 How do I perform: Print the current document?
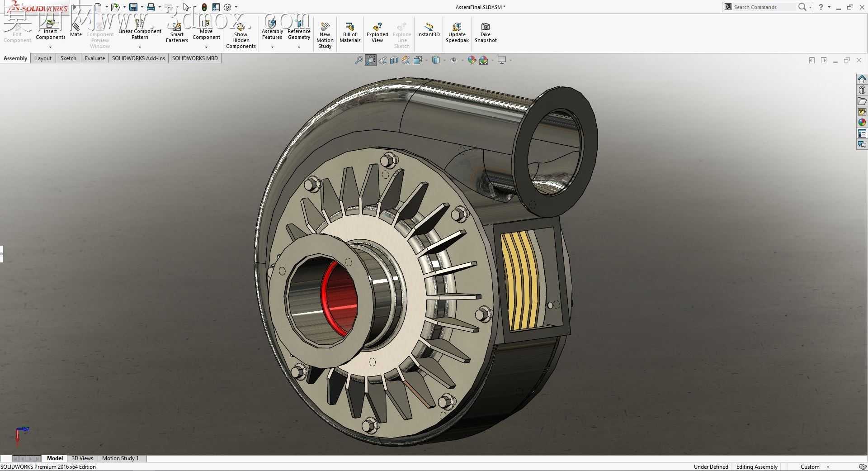(x=151, y=7)
